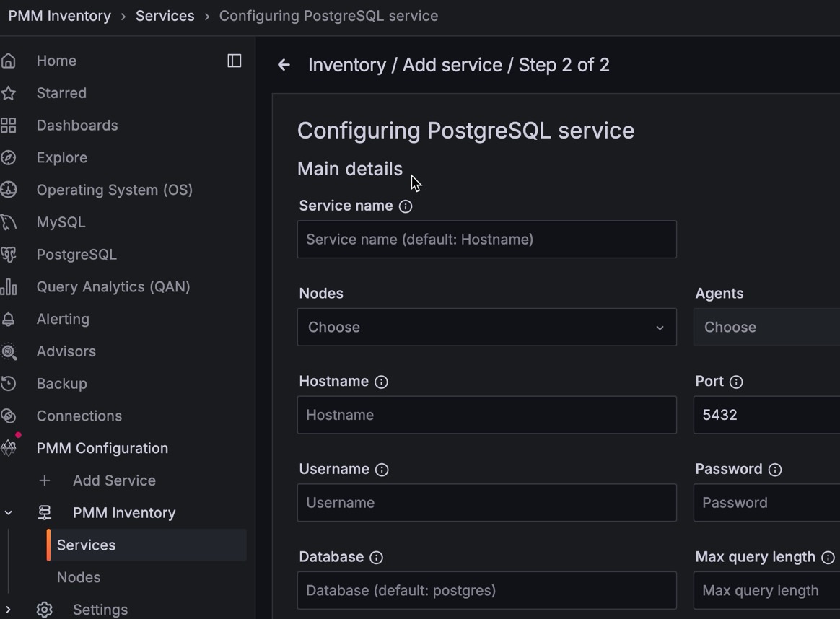Click the Advisors magnifier icon
840x619 pixels.
(8, 351)
